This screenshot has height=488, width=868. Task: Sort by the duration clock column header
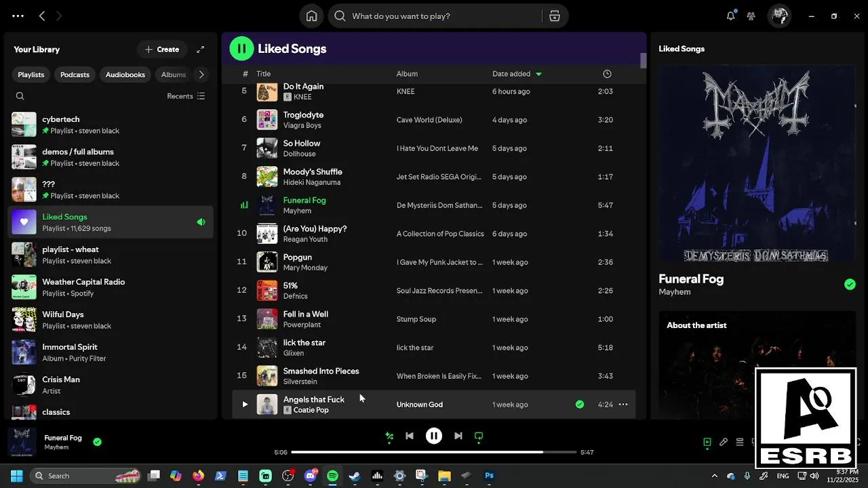pyautogui.click(x=607, y=74)
